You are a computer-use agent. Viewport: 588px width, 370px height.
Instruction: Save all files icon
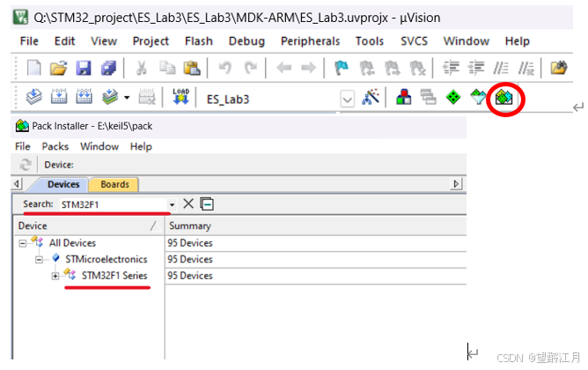[x=108, y=68]
